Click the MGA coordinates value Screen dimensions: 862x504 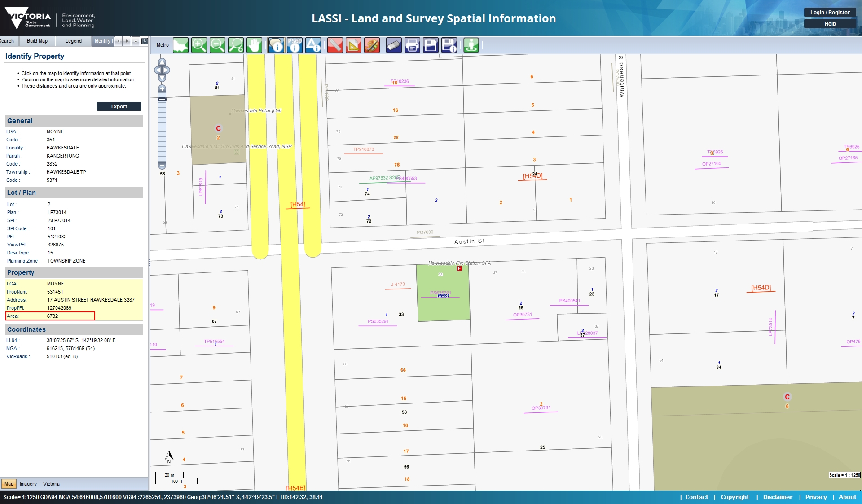click(x=70, y=348)
